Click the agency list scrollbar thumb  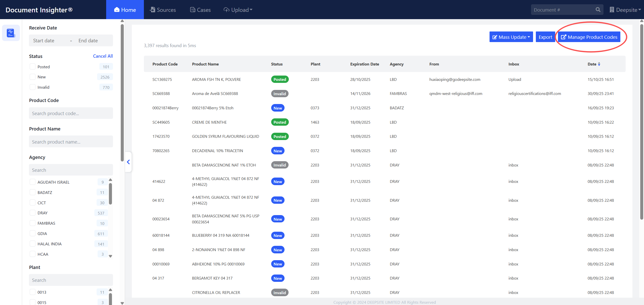point(110,194)
